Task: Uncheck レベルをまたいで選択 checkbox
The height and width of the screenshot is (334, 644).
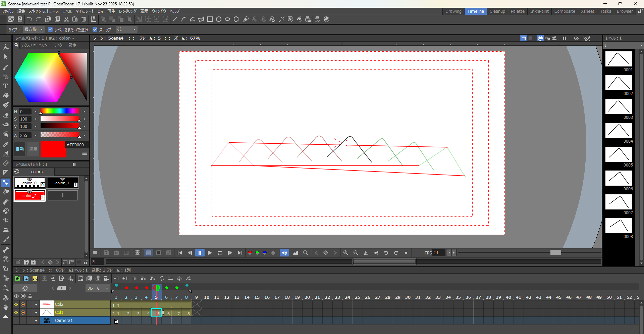Action: point(50,30)
